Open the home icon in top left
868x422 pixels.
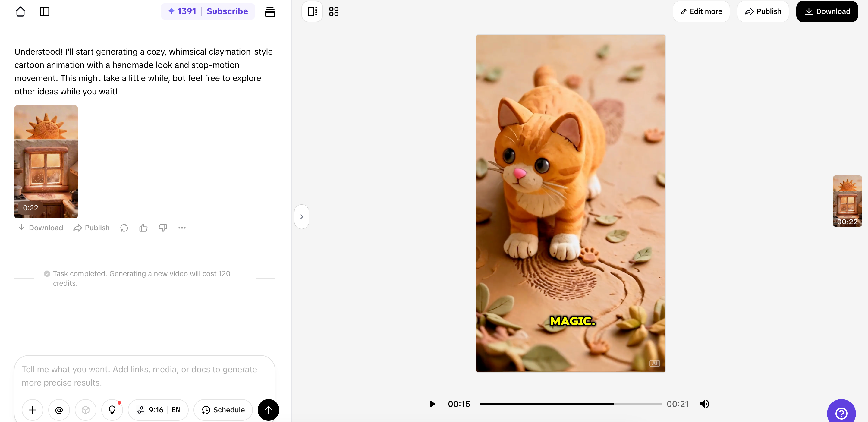[x=20, y=11]
